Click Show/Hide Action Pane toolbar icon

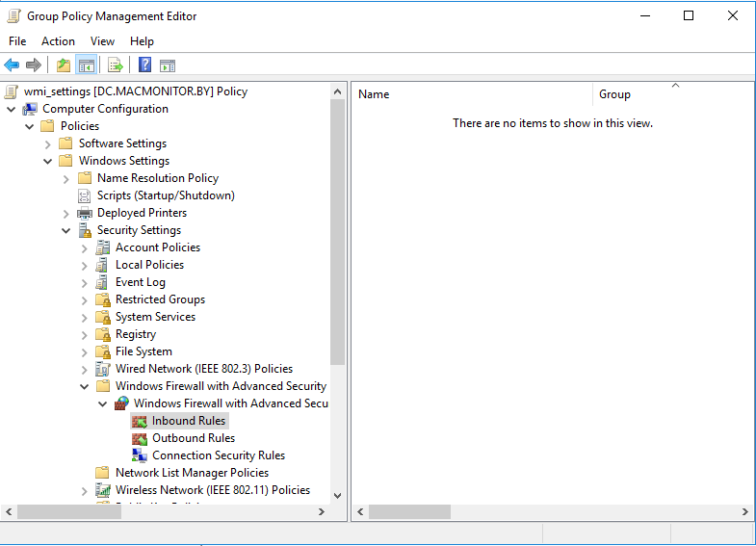click(168, 65)
